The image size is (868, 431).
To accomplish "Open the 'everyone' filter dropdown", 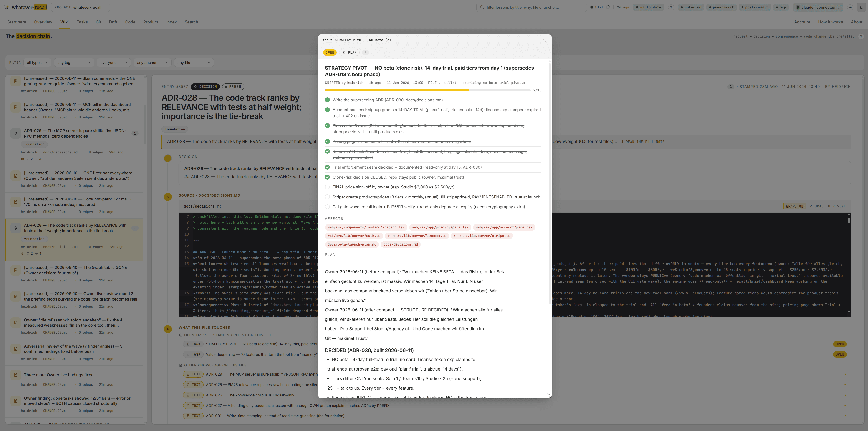I will point(114,62).
